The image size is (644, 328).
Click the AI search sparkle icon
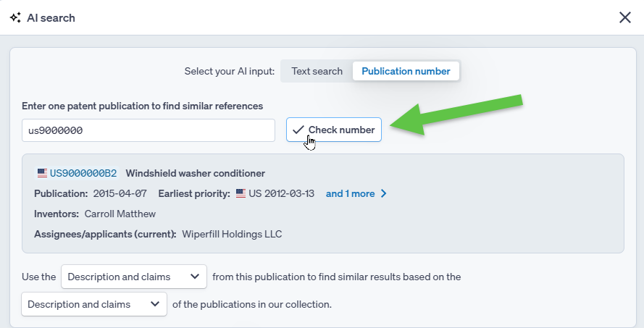click(x=15, y=17)
